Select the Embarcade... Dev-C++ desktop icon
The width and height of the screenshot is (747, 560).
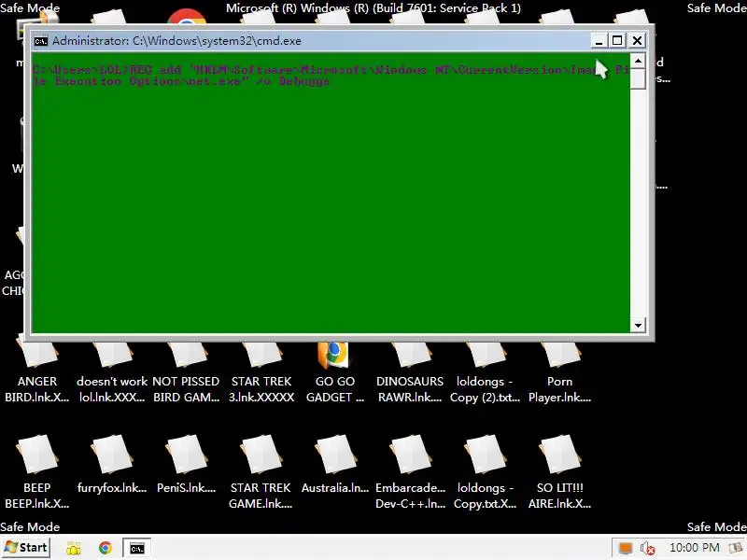pyautogui.click(x=410, y=471)
